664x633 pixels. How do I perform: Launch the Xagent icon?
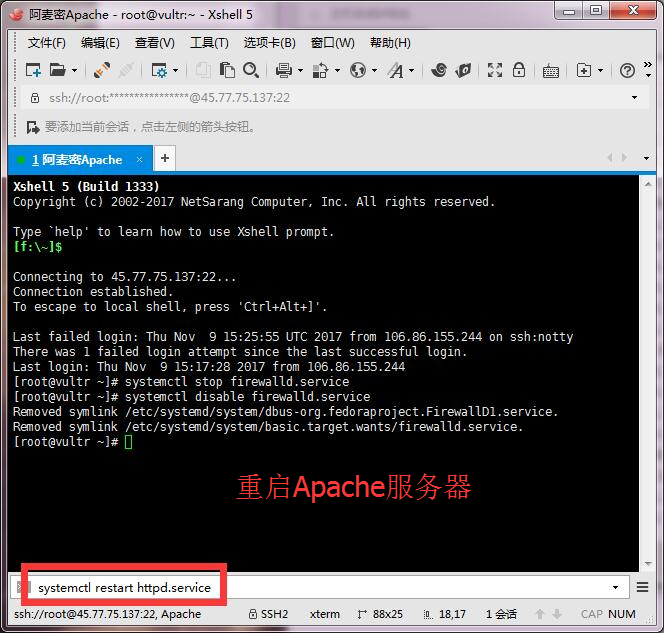[463, 70]
